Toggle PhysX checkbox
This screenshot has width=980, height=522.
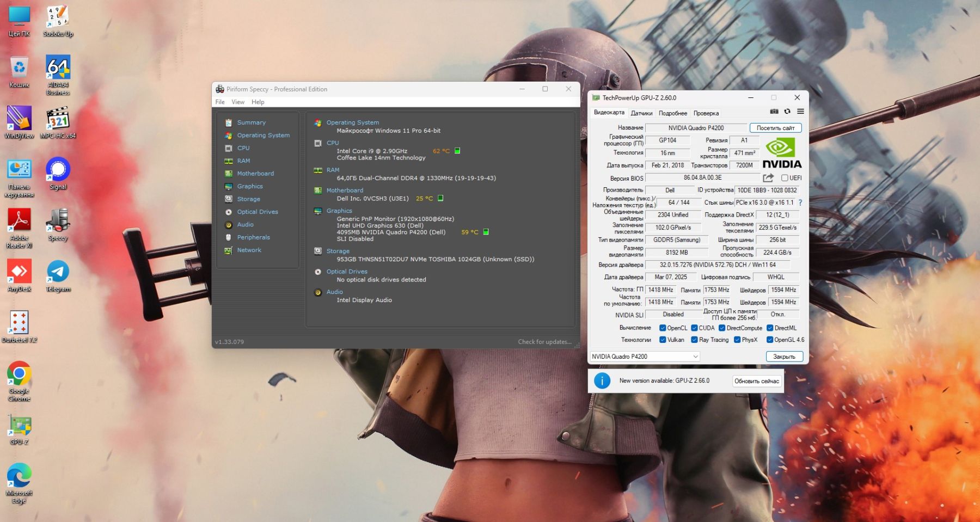(x=737, y=340)
